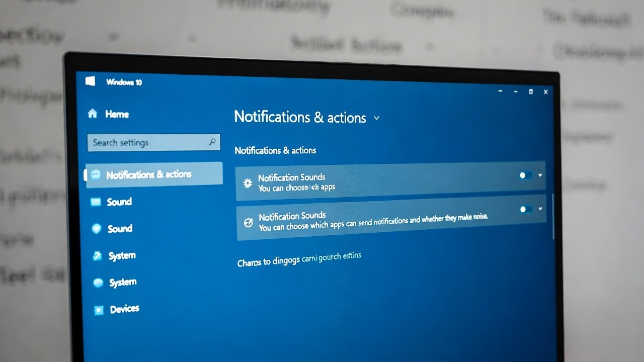Toggle the switch in the gear-icon Notification Sounds row

pos(526,175)
